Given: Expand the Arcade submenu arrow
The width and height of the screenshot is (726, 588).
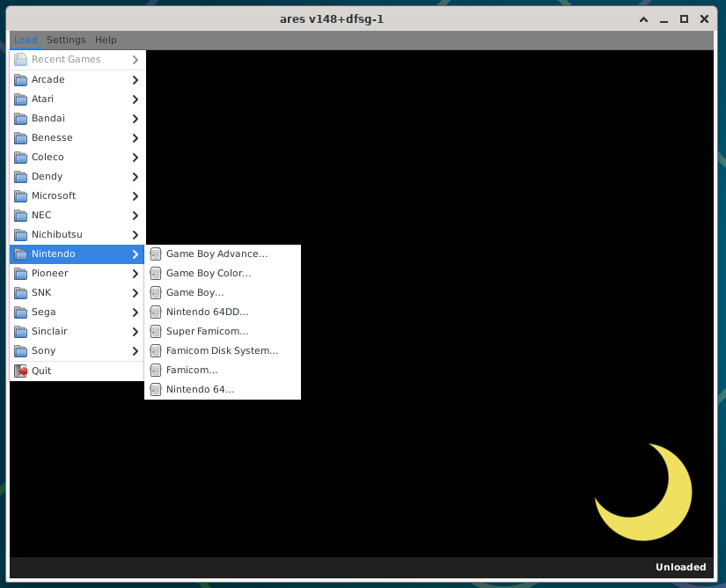Looking at the screenshot, I should [136, 80].
